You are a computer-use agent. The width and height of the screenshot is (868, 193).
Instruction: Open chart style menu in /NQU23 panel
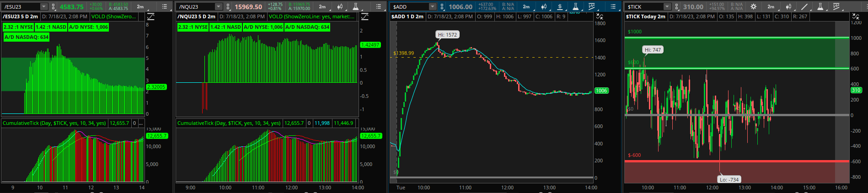(340, 7)
